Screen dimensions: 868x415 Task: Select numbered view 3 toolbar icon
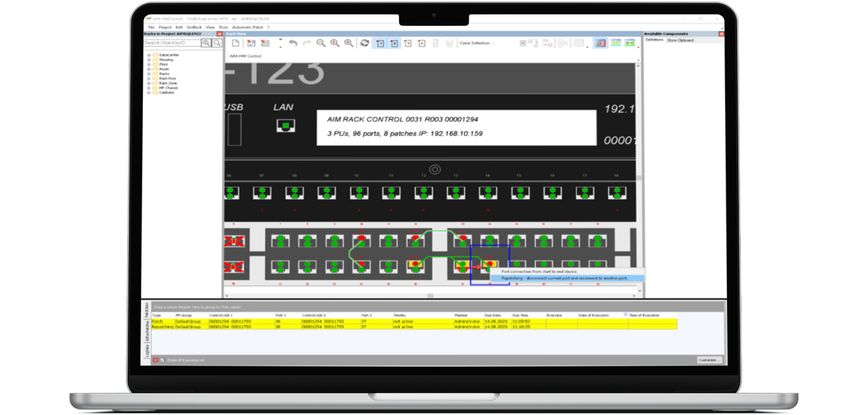point(408,44)
